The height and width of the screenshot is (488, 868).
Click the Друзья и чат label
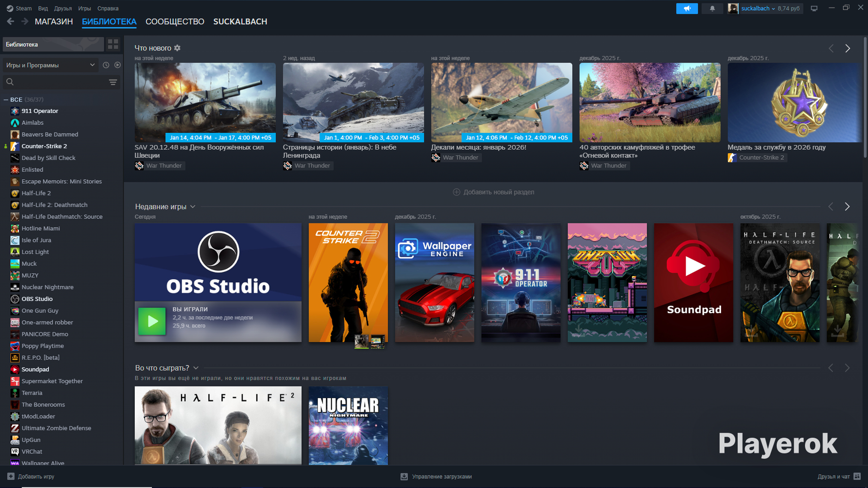[834, 476]
